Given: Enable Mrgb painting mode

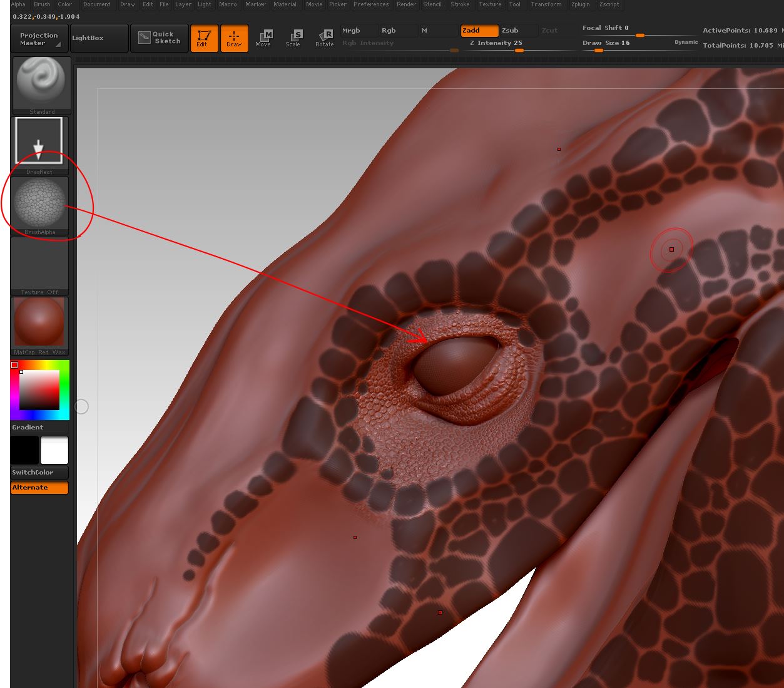Looking at the screenshot, I should coord(359,31).
